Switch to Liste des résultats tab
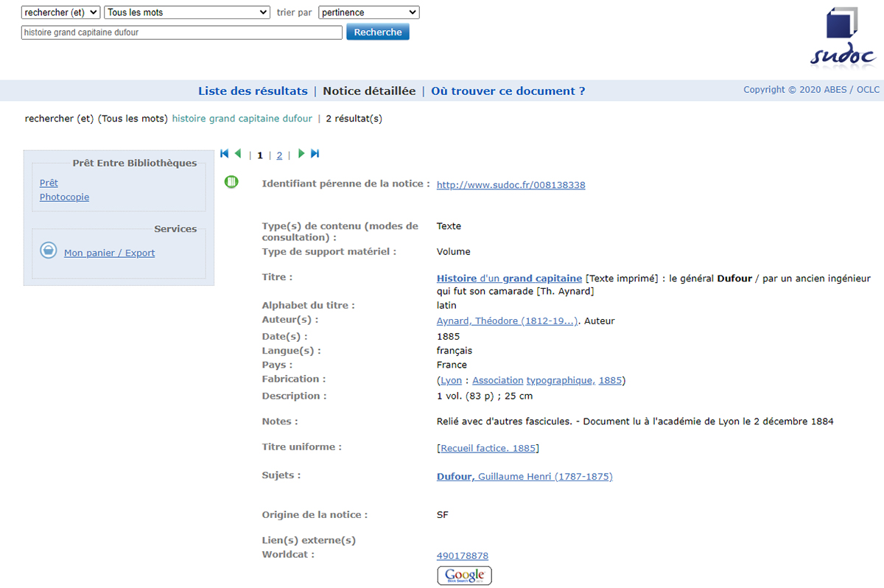The image size is (884, 588). tap(253, 91)
